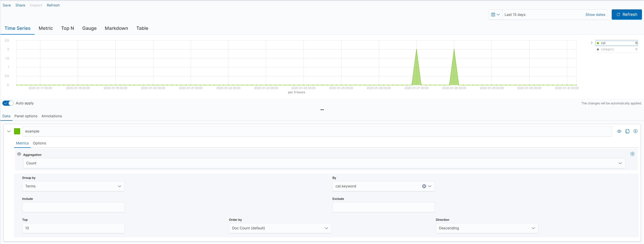
Task: Disable the Auto apply switch
Action: point(8,103)
